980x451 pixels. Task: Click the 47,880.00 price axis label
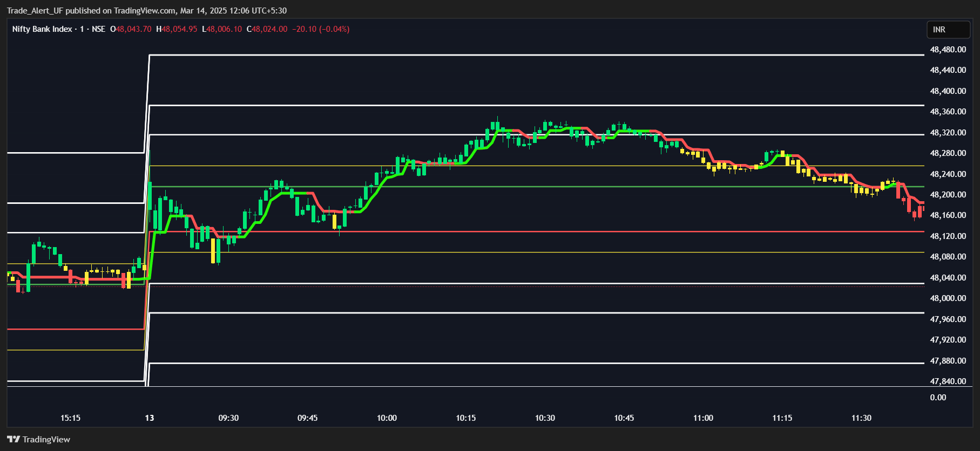[948, 361]
